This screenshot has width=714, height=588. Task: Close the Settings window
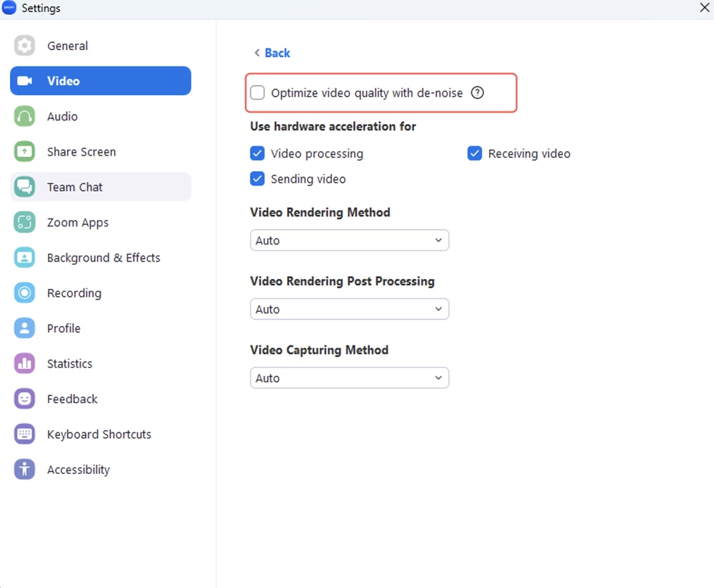click(705, 7)
